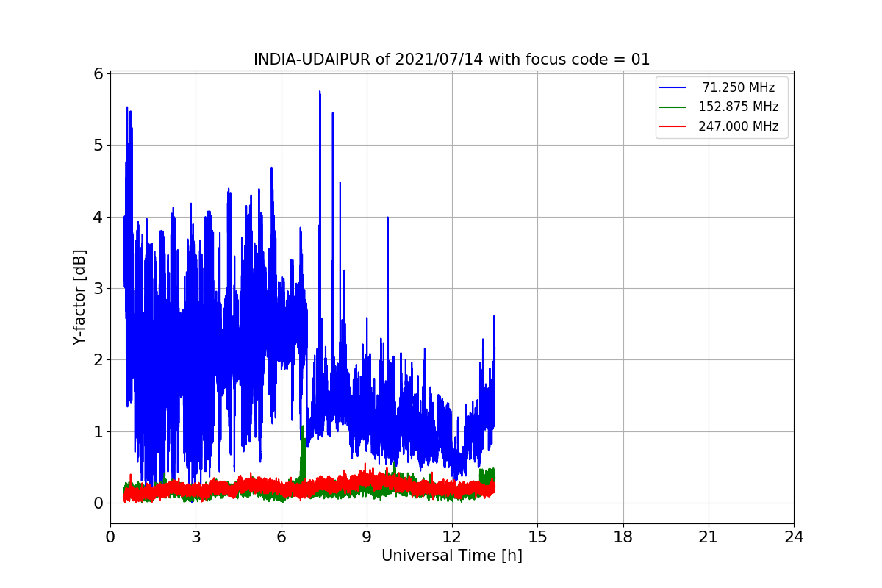Click the blue spike peak near 7.3 hours
Screen dimensions: 882x588
[320, 93]
